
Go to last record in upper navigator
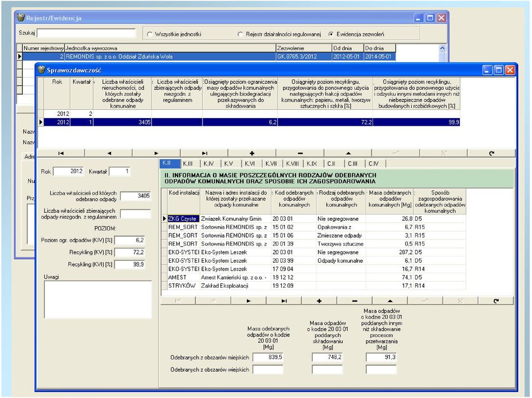[x=204, y=154]
